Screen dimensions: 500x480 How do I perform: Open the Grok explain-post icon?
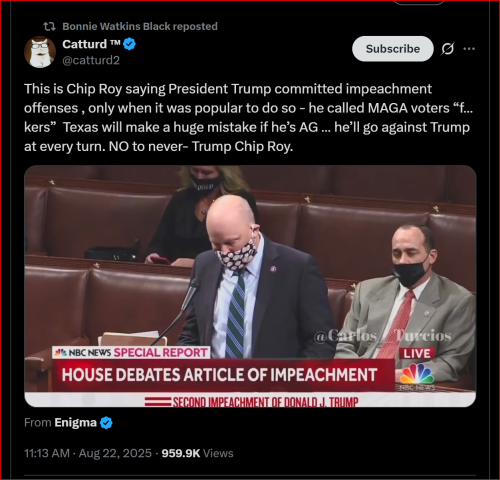pos(447,49)
